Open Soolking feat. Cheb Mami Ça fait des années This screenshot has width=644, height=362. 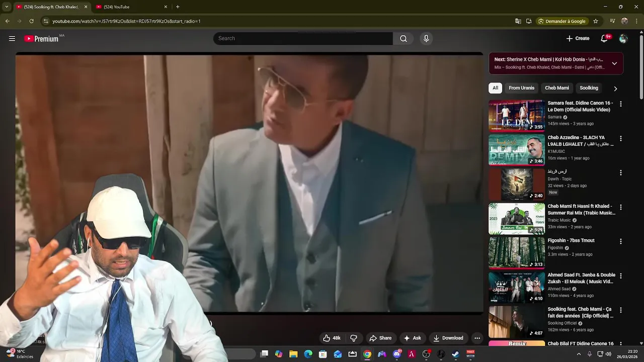click(581, 313)
